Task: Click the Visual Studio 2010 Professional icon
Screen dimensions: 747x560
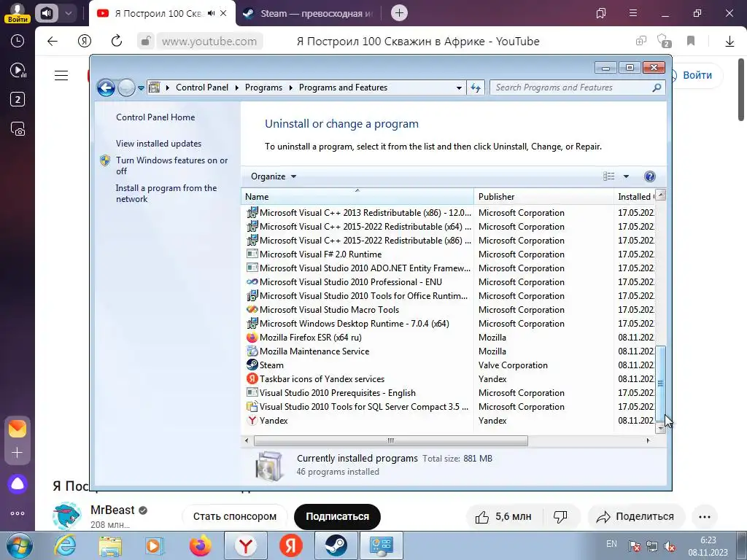Action: click(x=252, y=282)
